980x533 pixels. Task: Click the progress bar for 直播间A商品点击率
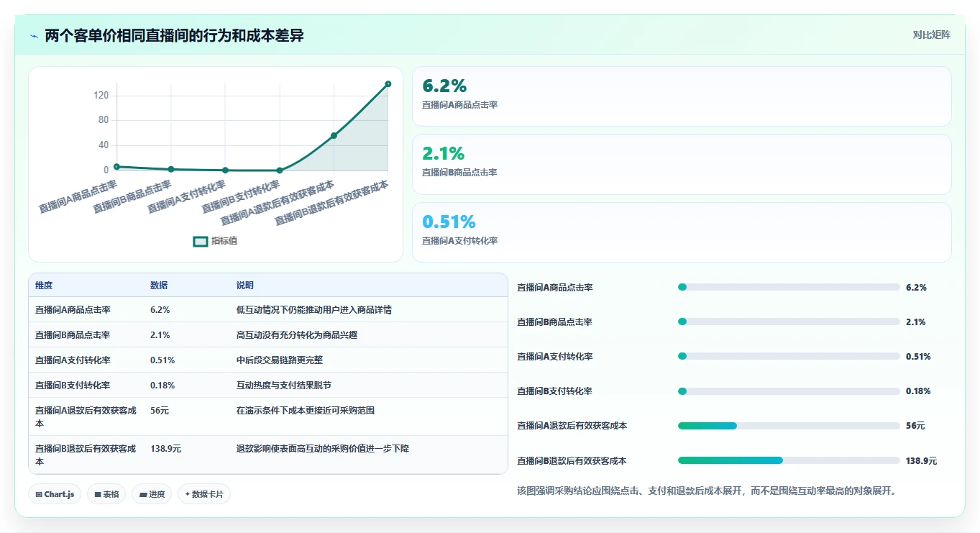point(789,287)
